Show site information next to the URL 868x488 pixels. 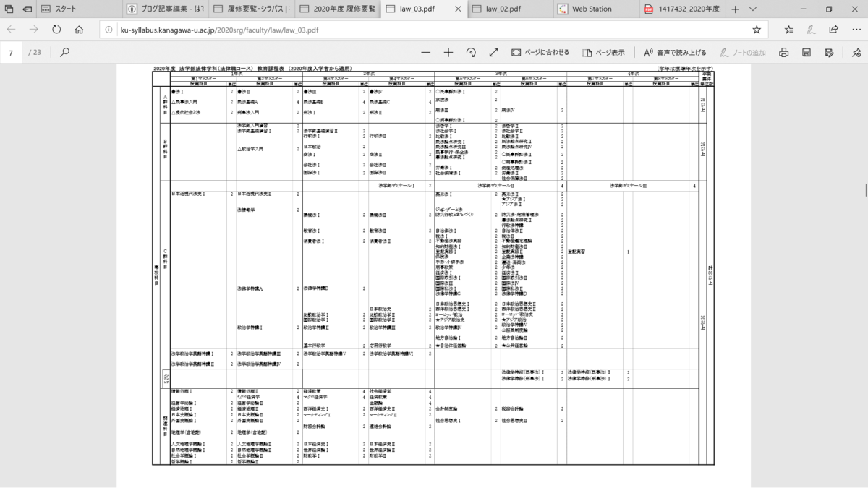coord(109,30)
